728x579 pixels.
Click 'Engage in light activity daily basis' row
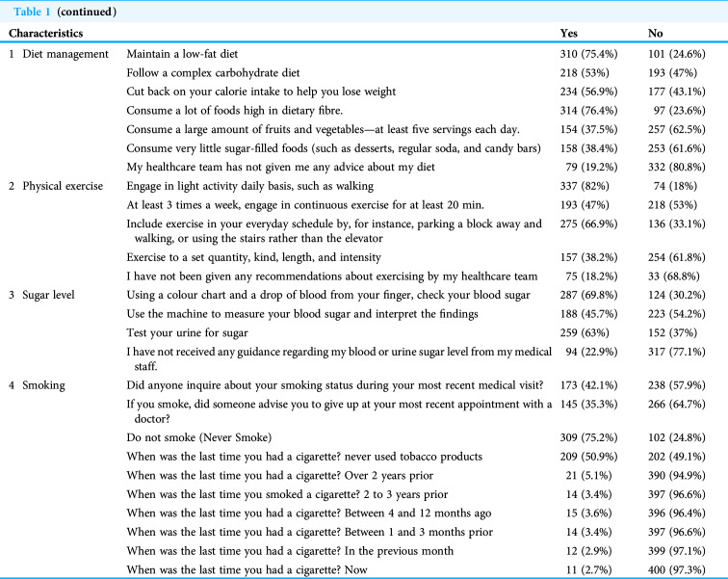click(249, 186)
